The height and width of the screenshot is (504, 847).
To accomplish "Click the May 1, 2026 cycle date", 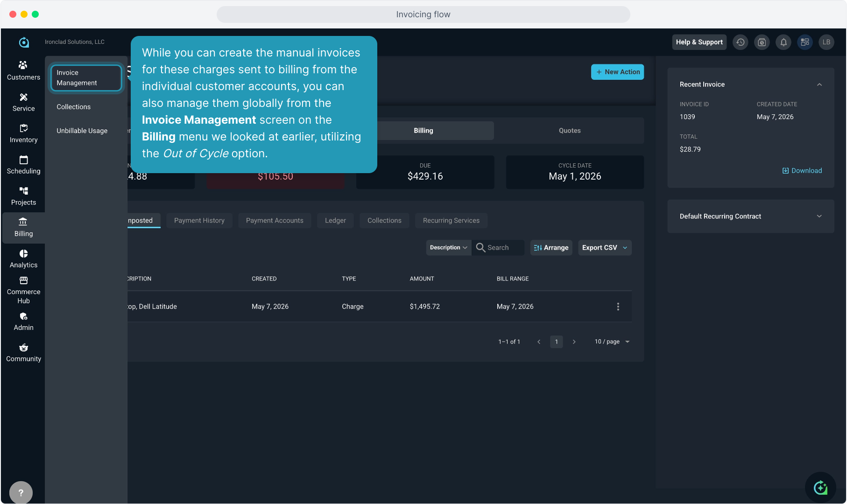I will click(x=575, y=176).
